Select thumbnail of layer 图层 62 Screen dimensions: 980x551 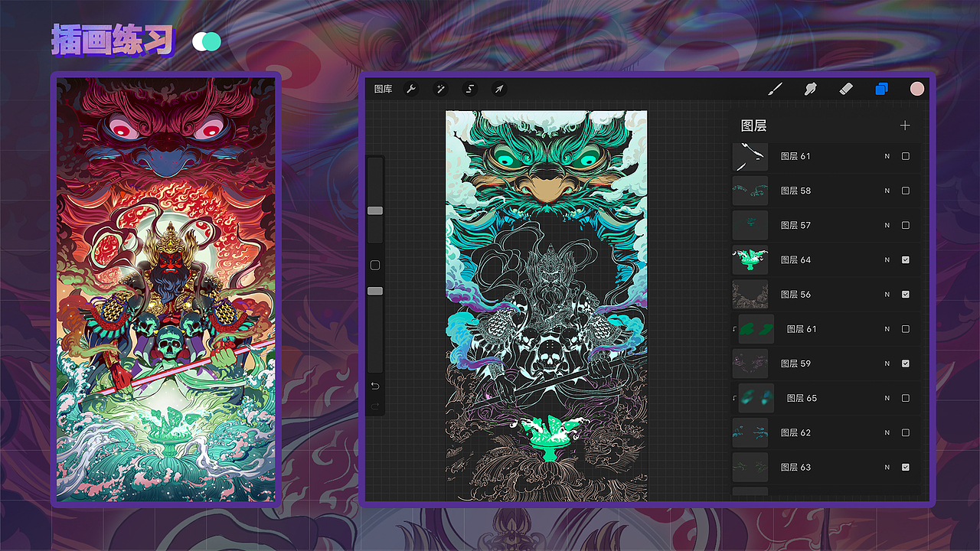(x=750, y=432)
